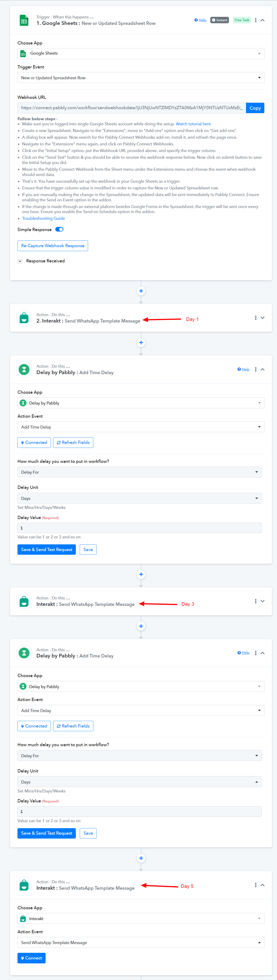Viewport: 277px width, 980px height.
Task: Click the Free Task badge
Action: point(241,20)
